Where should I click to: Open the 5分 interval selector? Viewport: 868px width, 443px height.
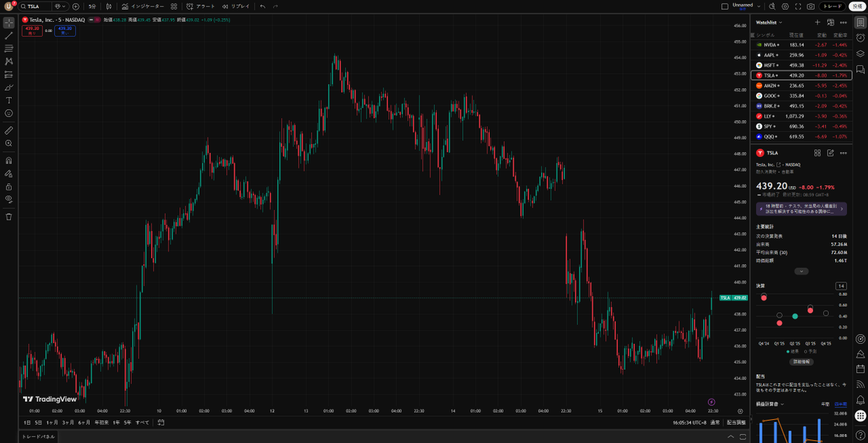pos(92,6)
